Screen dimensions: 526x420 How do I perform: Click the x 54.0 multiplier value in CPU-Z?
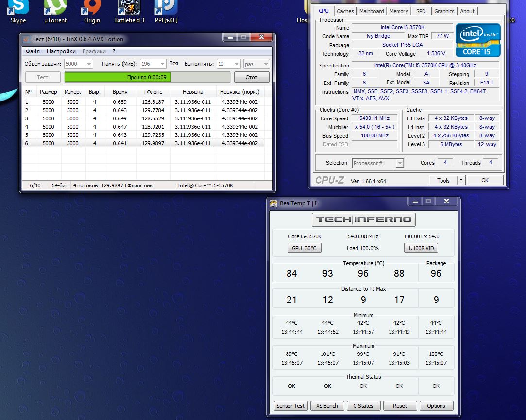(x=374, y=127)
